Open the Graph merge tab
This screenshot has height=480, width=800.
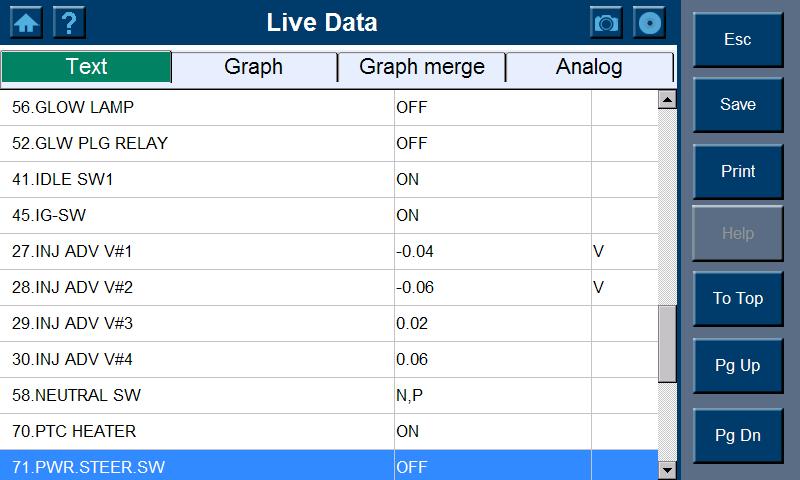coord(421,67)
